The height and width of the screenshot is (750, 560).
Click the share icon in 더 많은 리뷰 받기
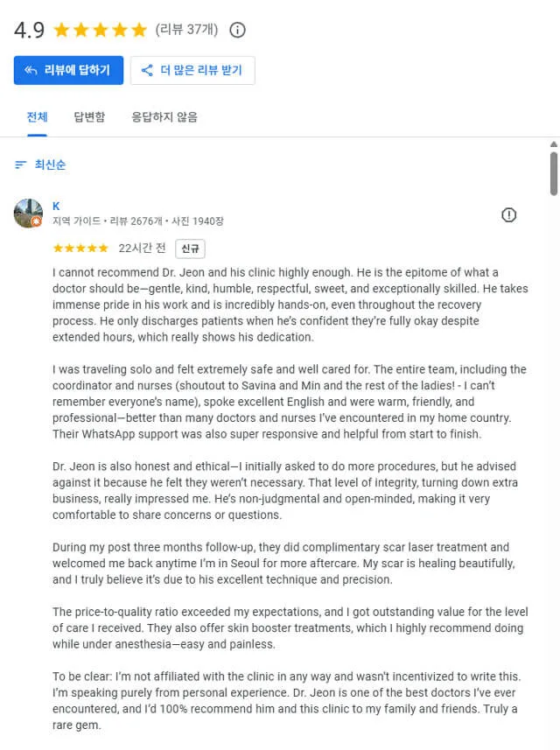(147, 70)
